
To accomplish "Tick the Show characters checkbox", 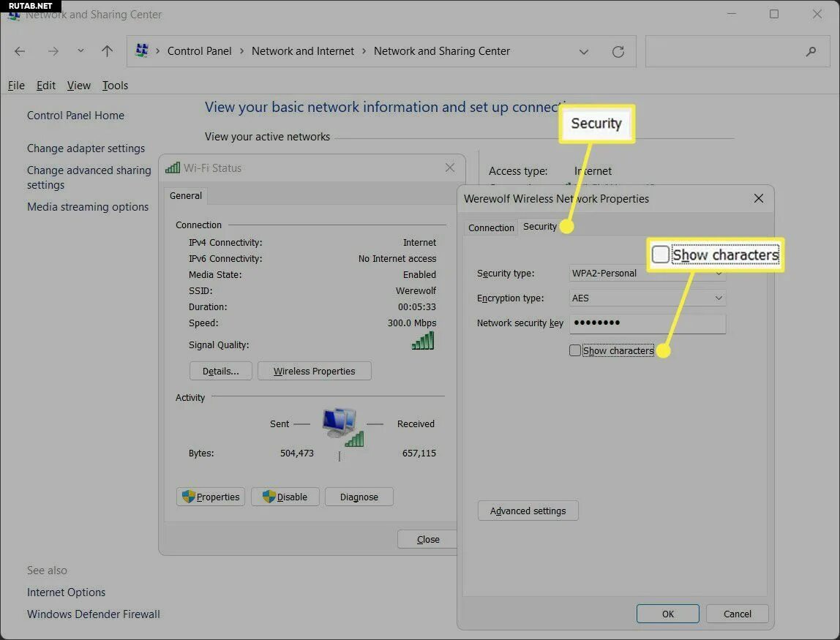I will (575, 351).
